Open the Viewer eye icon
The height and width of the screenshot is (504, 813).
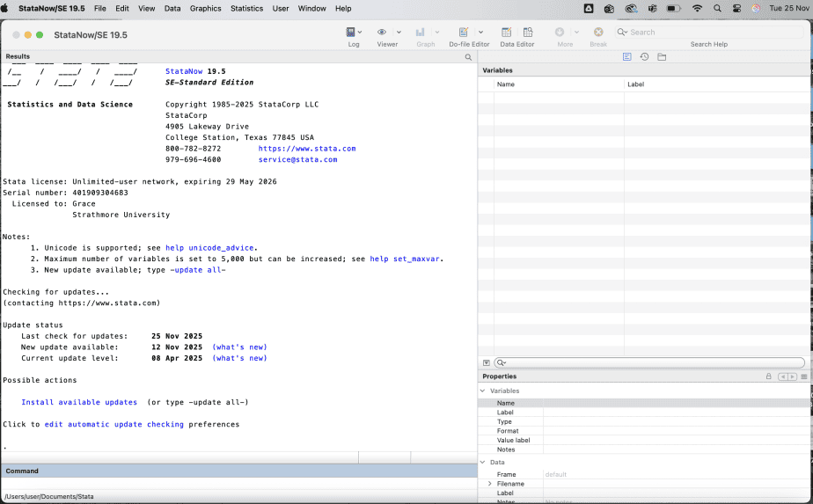(x=382, y=33)
